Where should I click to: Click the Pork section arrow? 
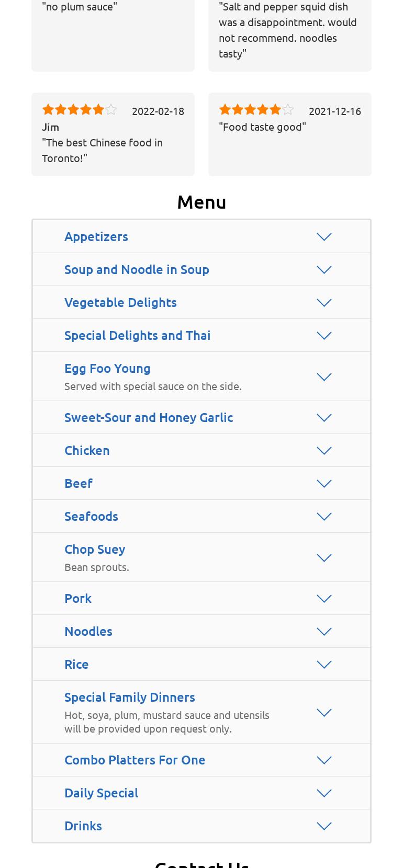pyautogui.click(x=324, y=599)
